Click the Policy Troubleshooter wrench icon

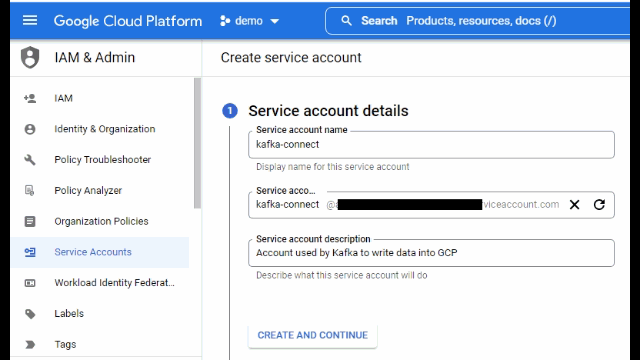click(x=30, y=160)
